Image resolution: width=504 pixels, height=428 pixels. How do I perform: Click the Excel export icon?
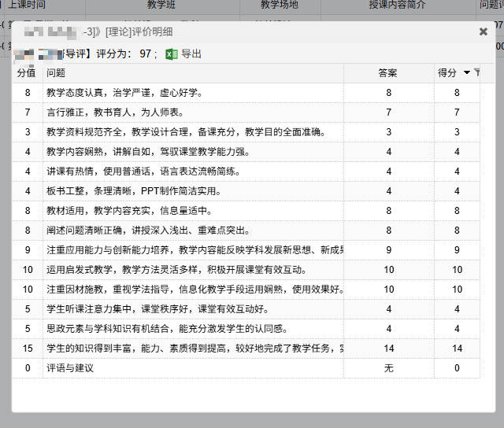[x=171, y=54]
